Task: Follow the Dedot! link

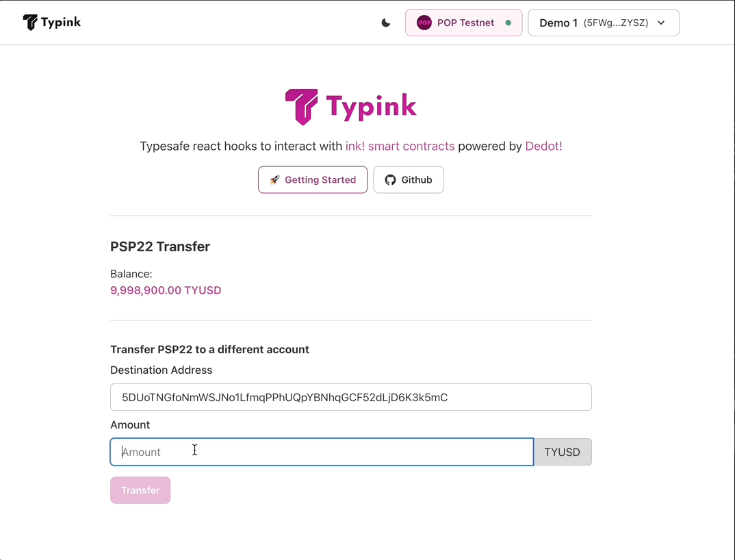Action: 543,146
